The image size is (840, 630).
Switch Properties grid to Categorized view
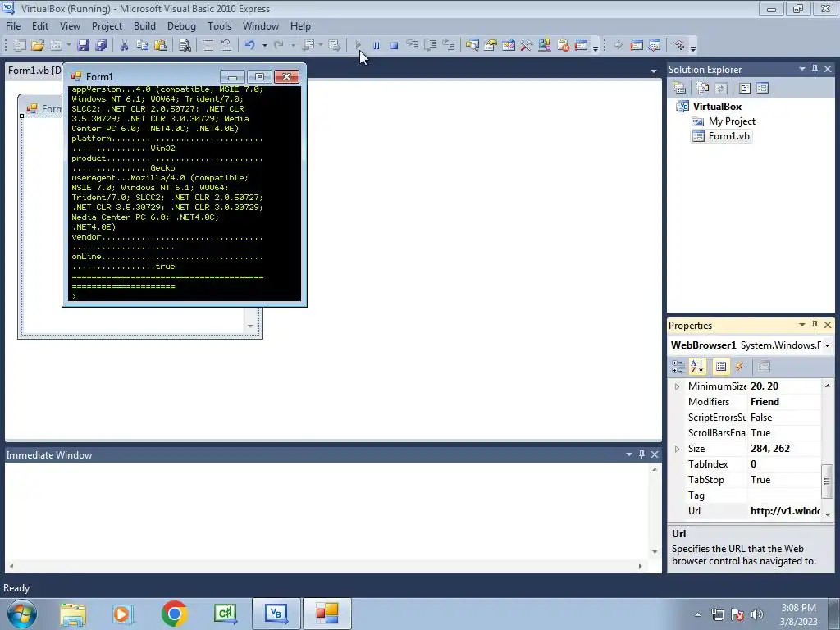pyautogui.click(x=678, y=367)
